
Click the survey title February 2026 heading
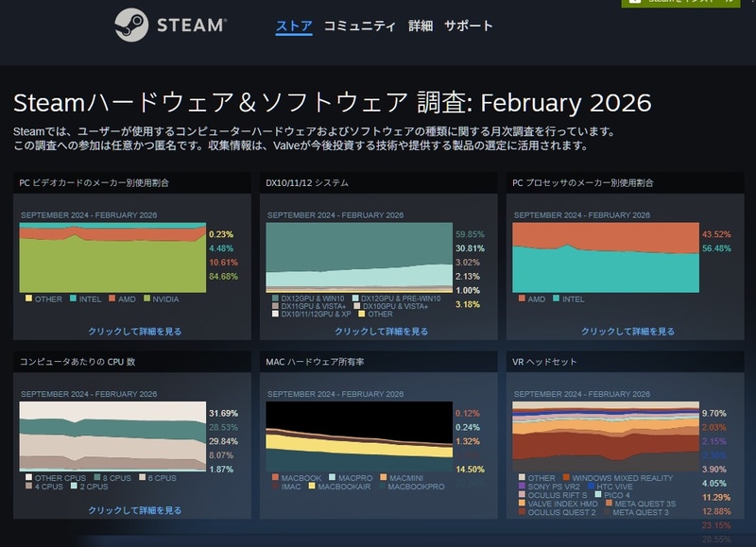333,103
